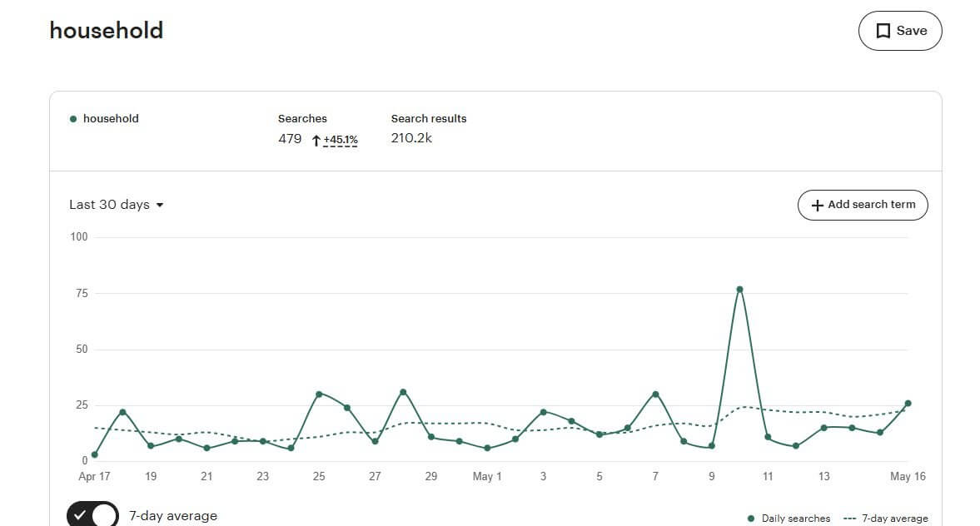The image size is (980, 526).
Task: Click the green household legend dot
Action: pyautogui.click(x=73, y=119)
